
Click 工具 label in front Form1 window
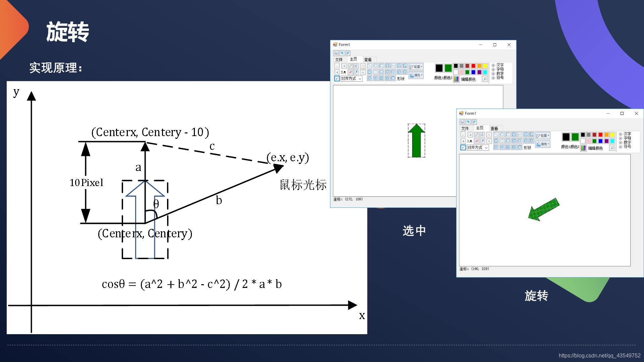click(470, 141)
